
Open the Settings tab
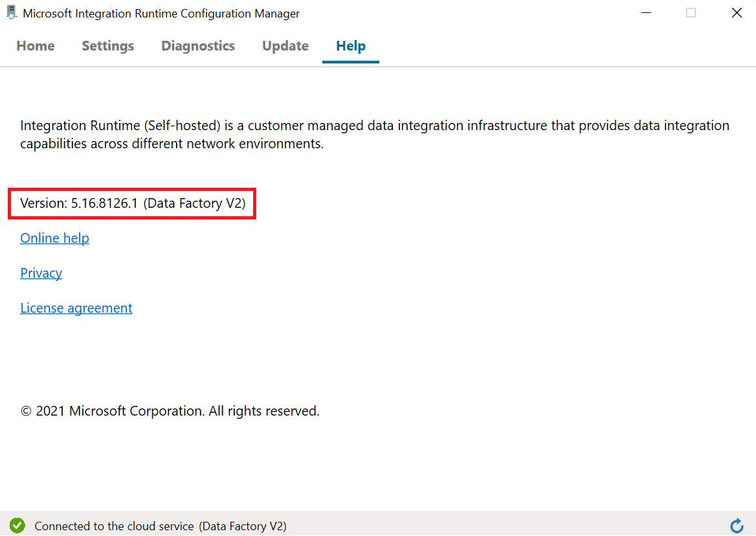click(107, 45)
